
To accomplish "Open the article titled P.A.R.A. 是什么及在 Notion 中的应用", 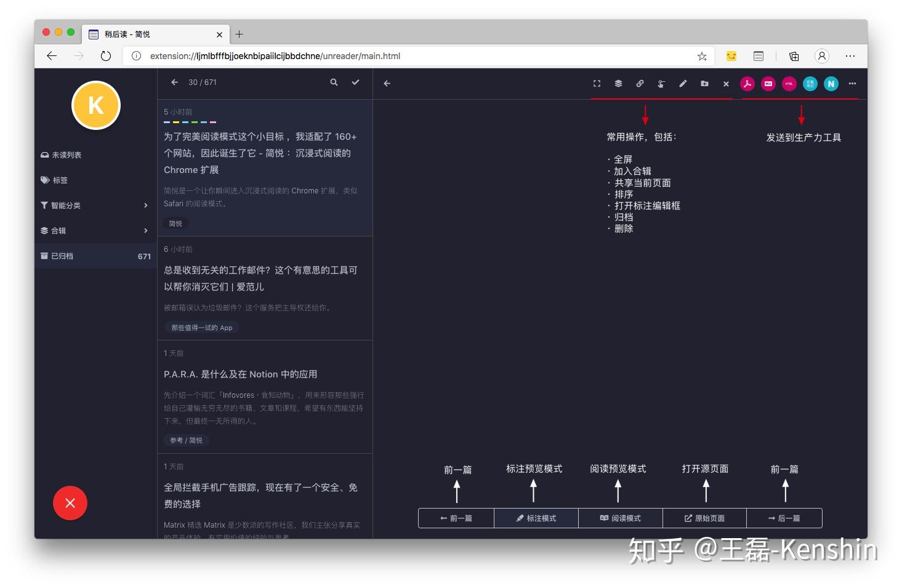I will pyautogui.click(x=241, y=374).
